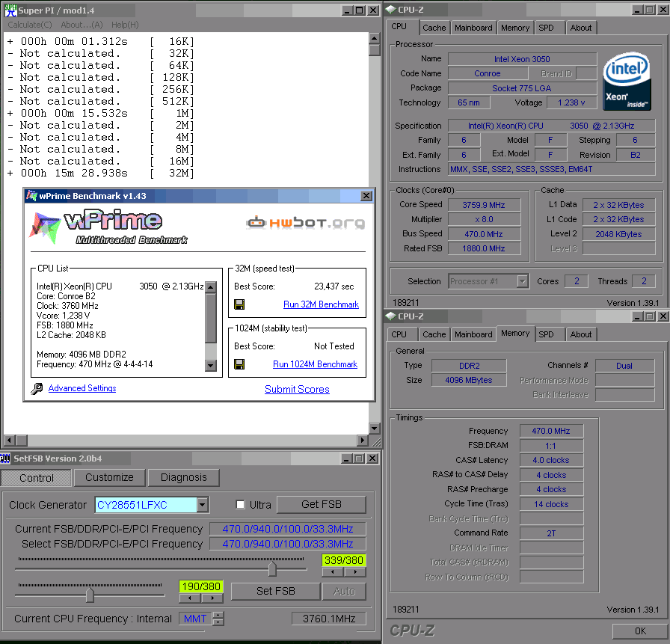This screenshot has height=644, width=670.
Task: Open the Clock Generator CY28551LFXC dropdown
Action: pyautogui.click(x=203, y=505)
